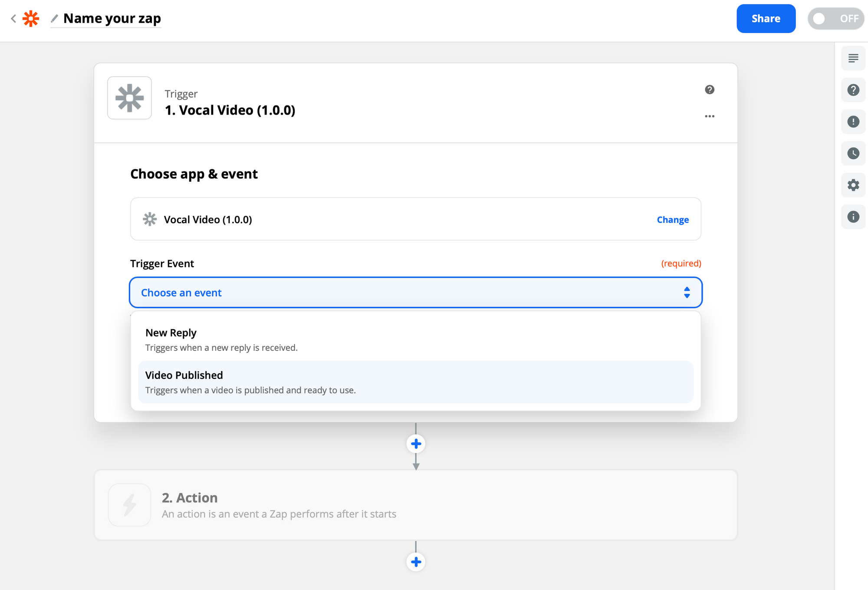868x590 pixels.
Task: Click Change link for Vocal Video app
Action: (672, 220)
